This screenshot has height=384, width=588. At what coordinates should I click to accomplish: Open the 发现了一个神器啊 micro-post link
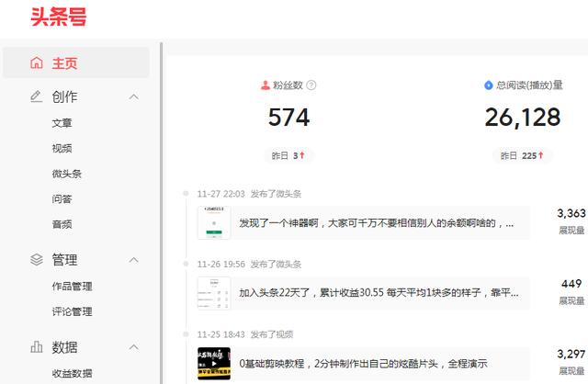376,223
